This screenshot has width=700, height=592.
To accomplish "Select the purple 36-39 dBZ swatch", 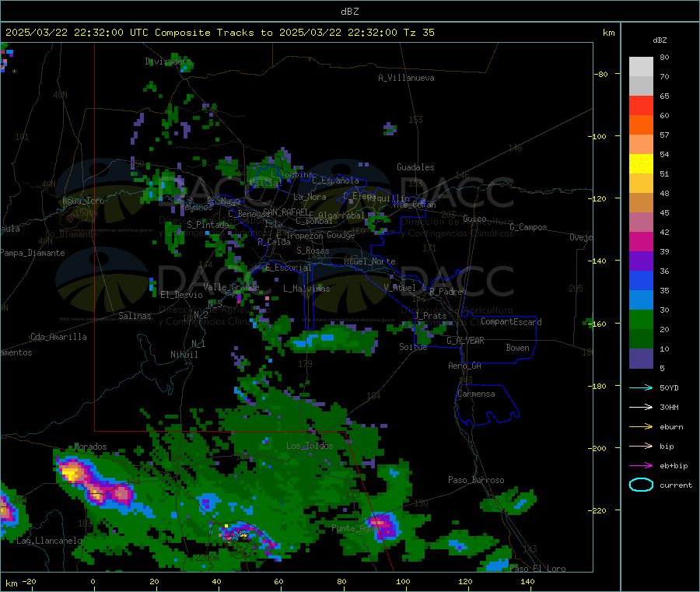I will click(641, 261).
